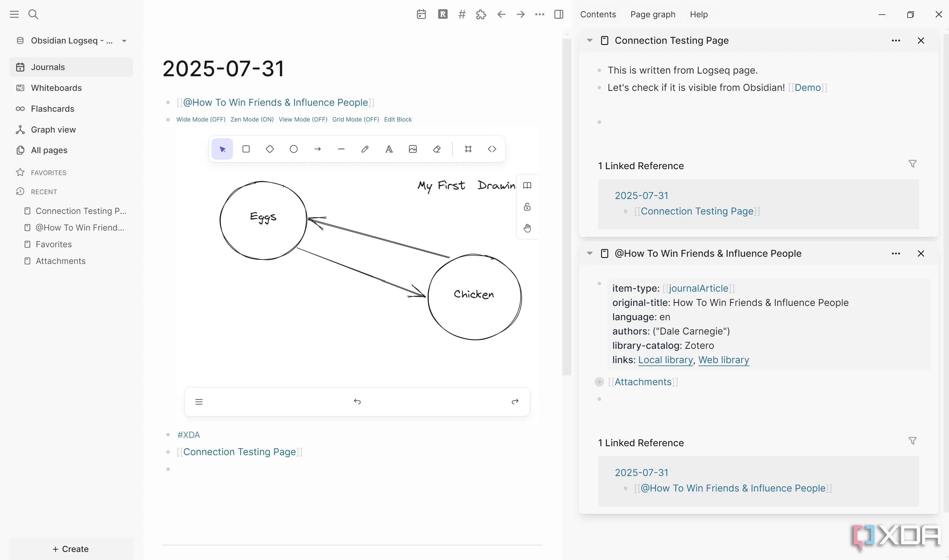Go forward with the right arrow
Image resolution: width=949 pixels, height=560 pixels.
pyautogui.click(x=521, y=14)
